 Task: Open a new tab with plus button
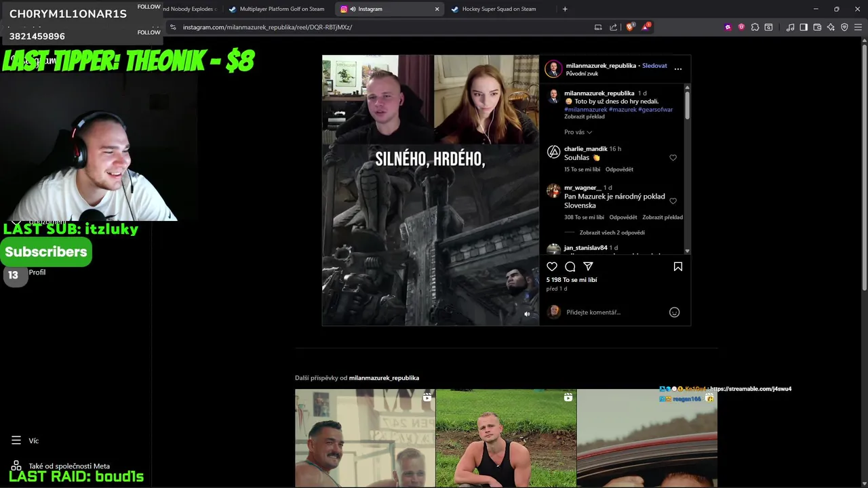pyautogui.click(x=565, y=9)
